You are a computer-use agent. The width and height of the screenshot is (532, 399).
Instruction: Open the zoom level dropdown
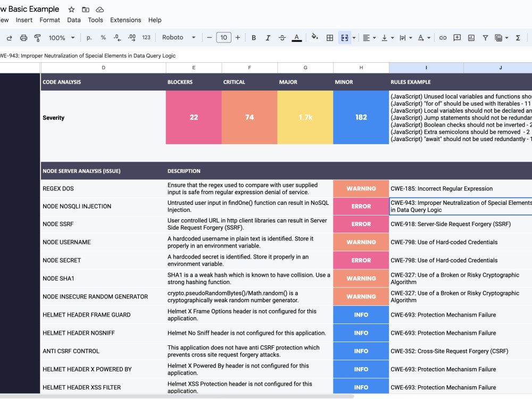coord(61,38)
